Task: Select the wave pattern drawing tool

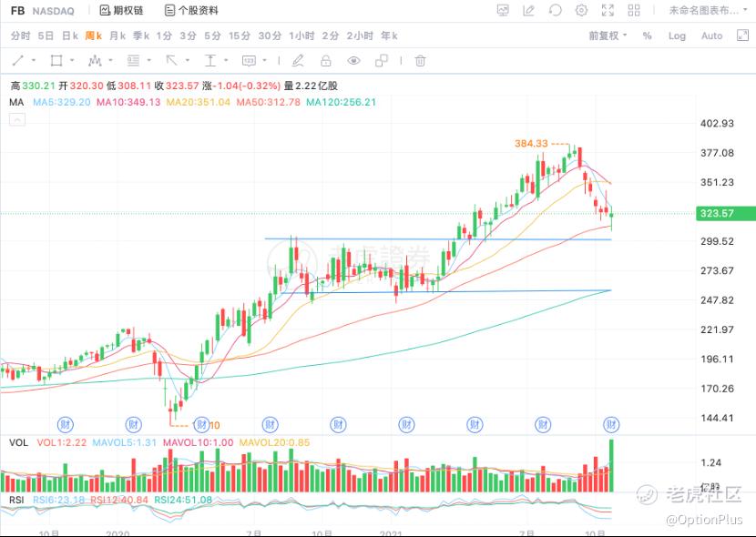Action: point(95,61)
